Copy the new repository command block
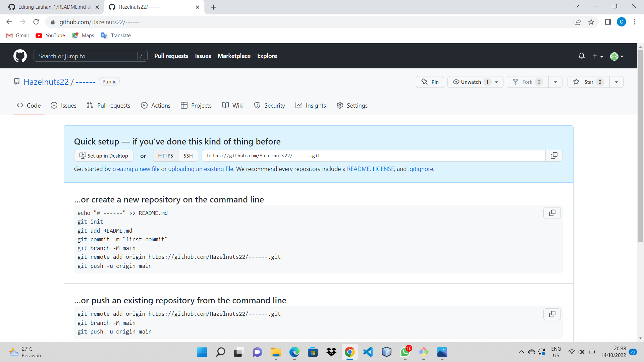The width and height of the screenshot is (644, 362). tap(552, 213)
